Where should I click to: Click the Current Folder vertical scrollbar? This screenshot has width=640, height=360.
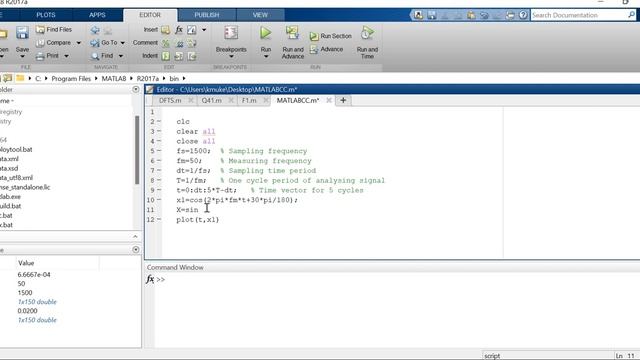pos(137,150)
